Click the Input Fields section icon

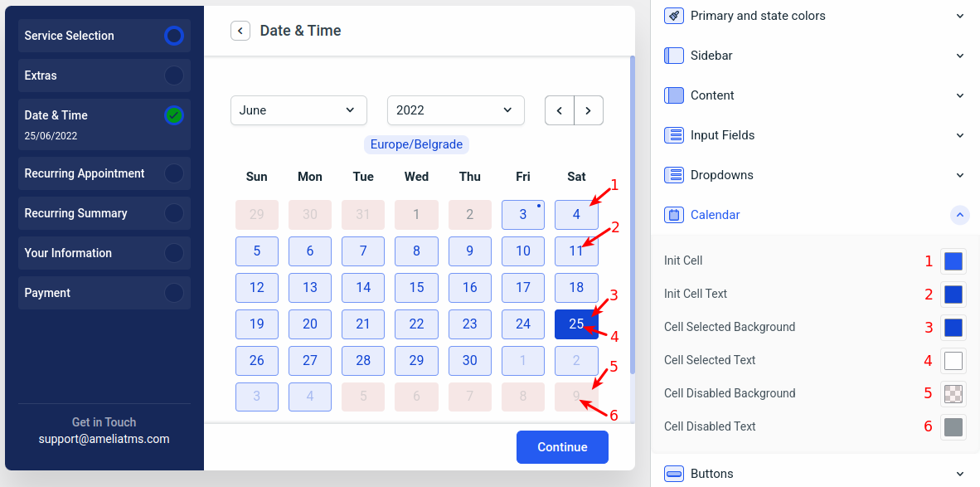coord(673,135)
